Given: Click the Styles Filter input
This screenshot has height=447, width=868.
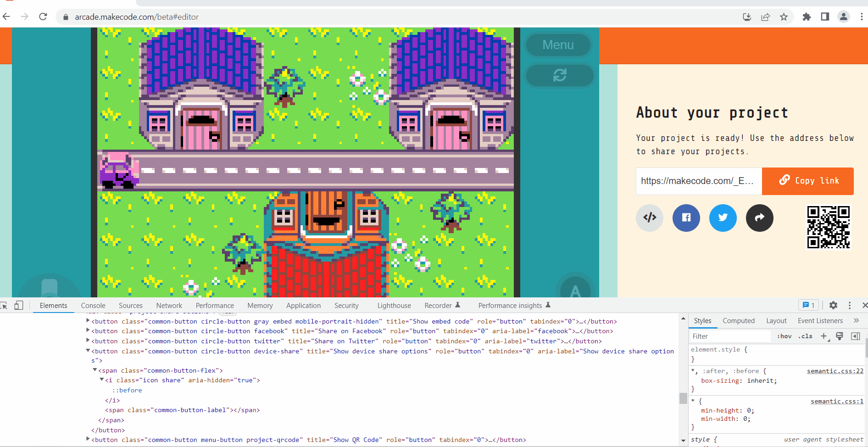Looking at the screenshot, I should click(730, 336).
